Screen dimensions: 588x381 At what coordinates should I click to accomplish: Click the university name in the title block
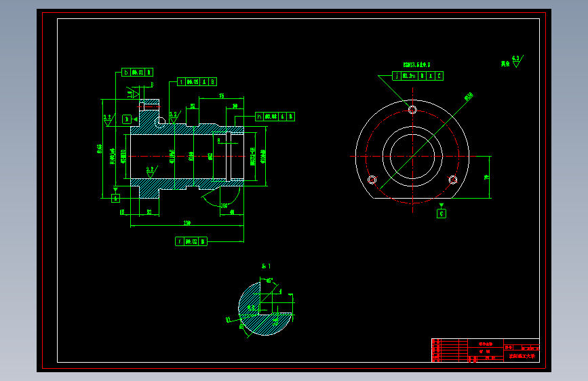tap(522, 356)
